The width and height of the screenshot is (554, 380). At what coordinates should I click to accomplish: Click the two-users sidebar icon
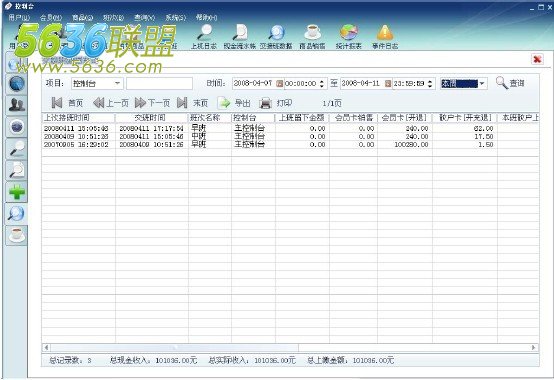click(x=17, y=105)
